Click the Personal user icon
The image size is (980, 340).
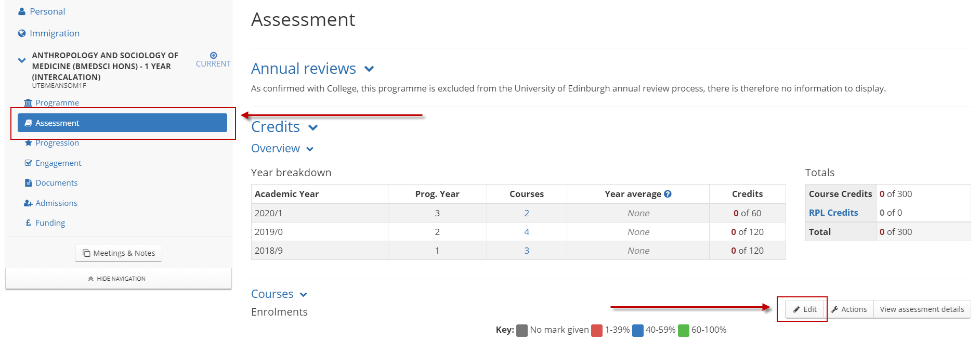click(22, 11)
